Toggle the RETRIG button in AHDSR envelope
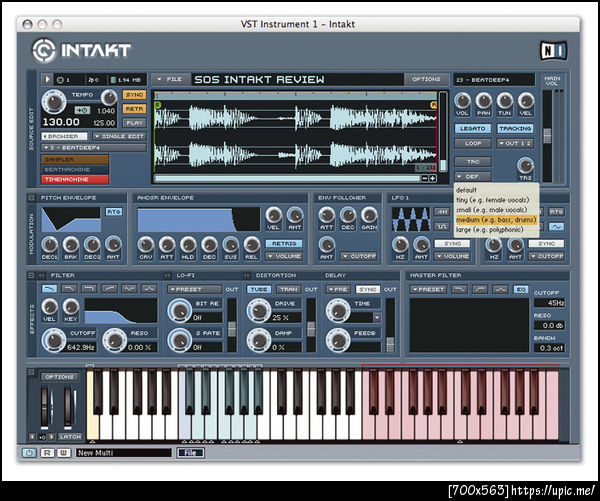 [284, 243]
